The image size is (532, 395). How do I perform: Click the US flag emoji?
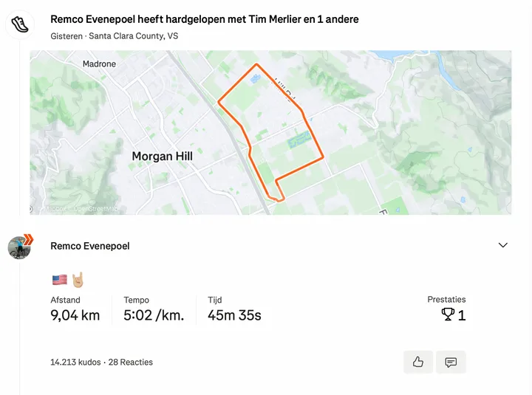59,280
